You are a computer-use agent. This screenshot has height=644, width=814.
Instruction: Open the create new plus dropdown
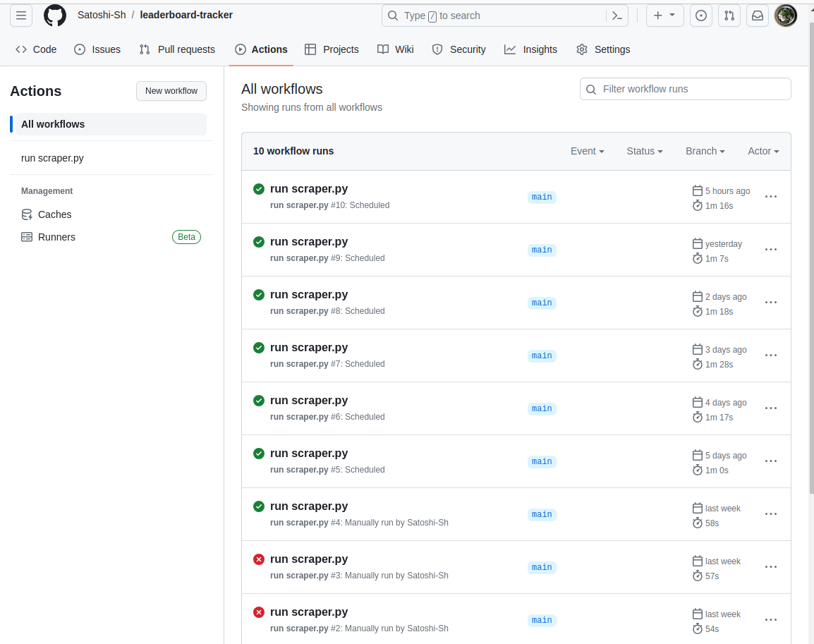664,16
